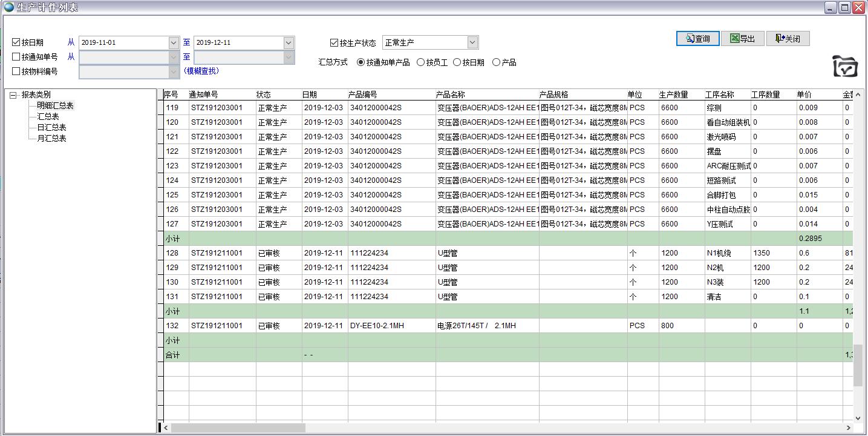Screen dimensions: 868x436
Task: Collapse the 报表类别 tree node
Action: pos(13,95)
